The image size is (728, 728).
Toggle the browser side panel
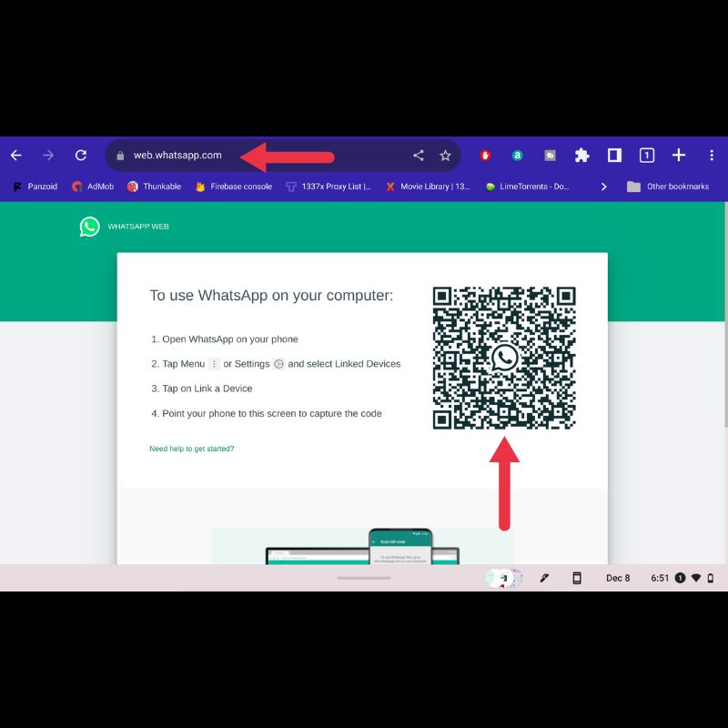[x=614, y=155]
